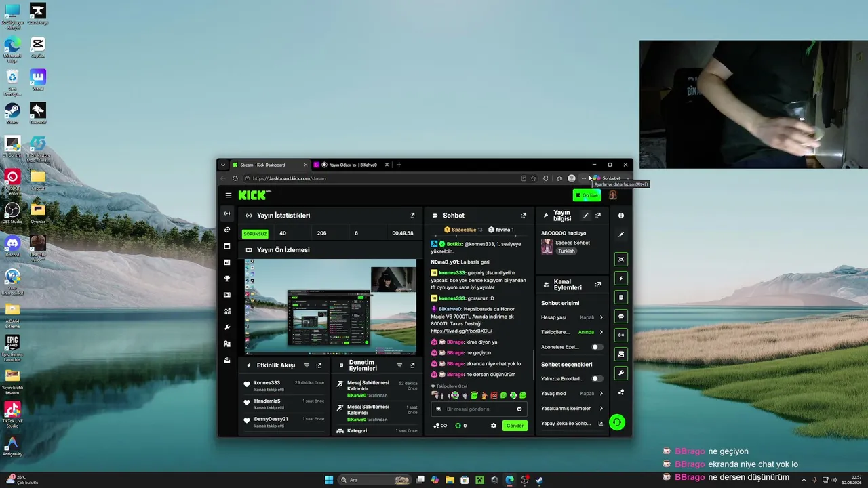
Task: Pop out the Sohbet chat panel
Action: 523,216
